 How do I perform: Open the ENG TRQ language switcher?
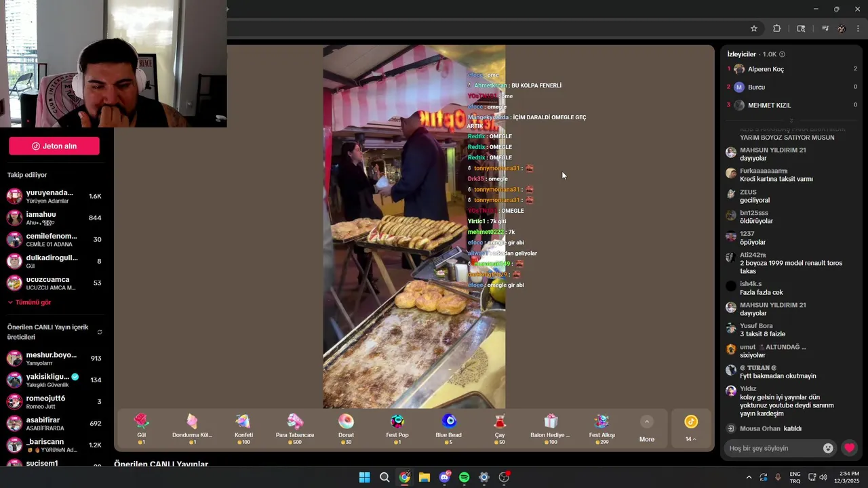[x=795, y=477]
